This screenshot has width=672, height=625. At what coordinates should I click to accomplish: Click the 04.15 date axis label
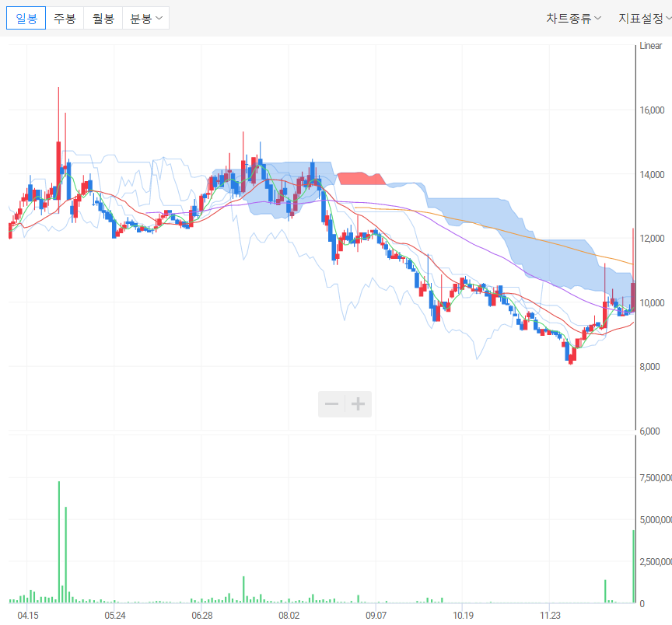[x=28, y=616]
